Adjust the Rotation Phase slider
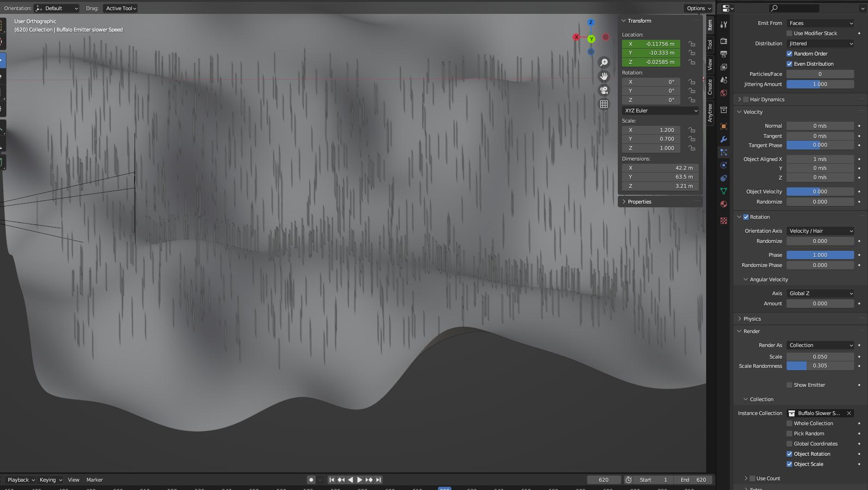The image size is (868, 490). [820, 255]
